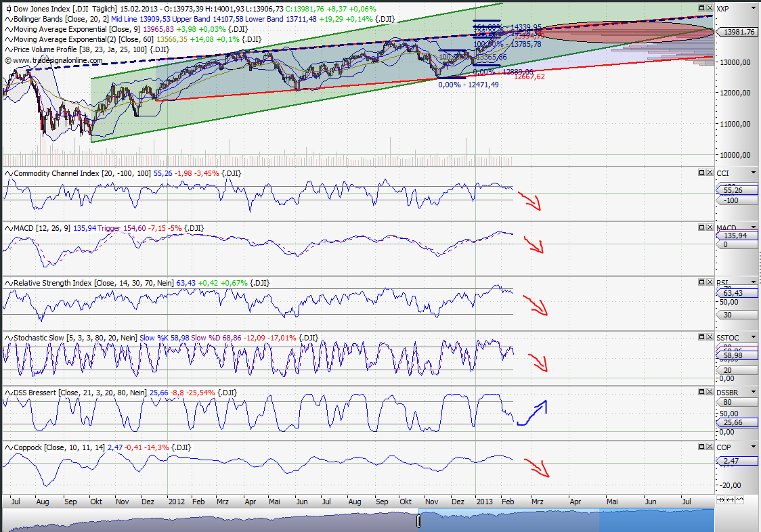Minimize the DSS Bressert subchart panel

703,392
